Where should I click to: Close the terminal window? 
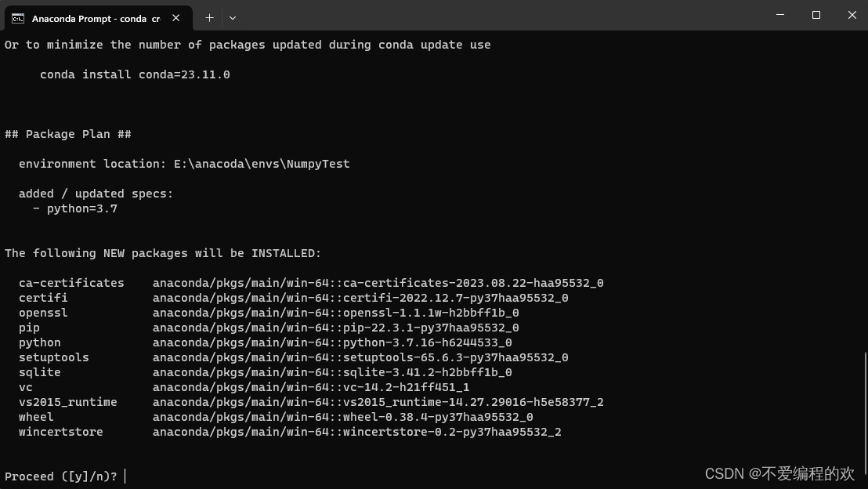click(852, 15)
